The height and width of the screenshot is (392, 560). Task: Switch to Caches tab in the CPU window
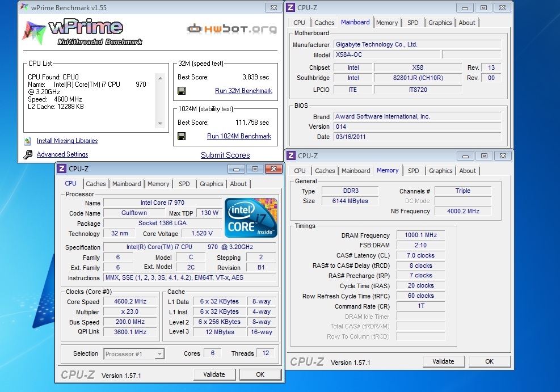pos(96,184)
